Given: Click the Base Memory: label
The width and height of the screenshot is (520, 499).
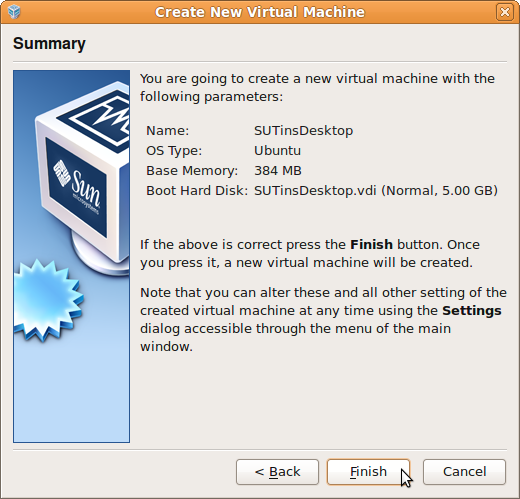Looking at the screenshot, I should click(192, 171).
